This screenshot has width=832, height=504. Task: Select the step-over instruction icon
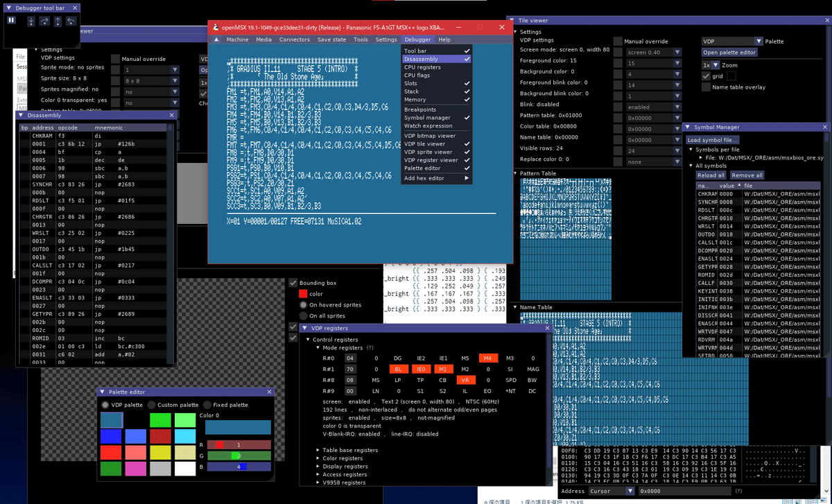tap(44, 21)
